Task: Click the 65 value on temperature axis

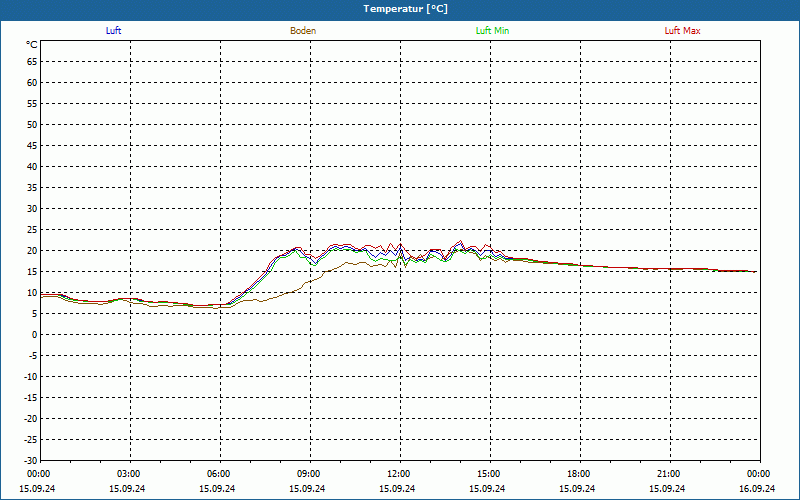Action: click(x=32, y=62)
